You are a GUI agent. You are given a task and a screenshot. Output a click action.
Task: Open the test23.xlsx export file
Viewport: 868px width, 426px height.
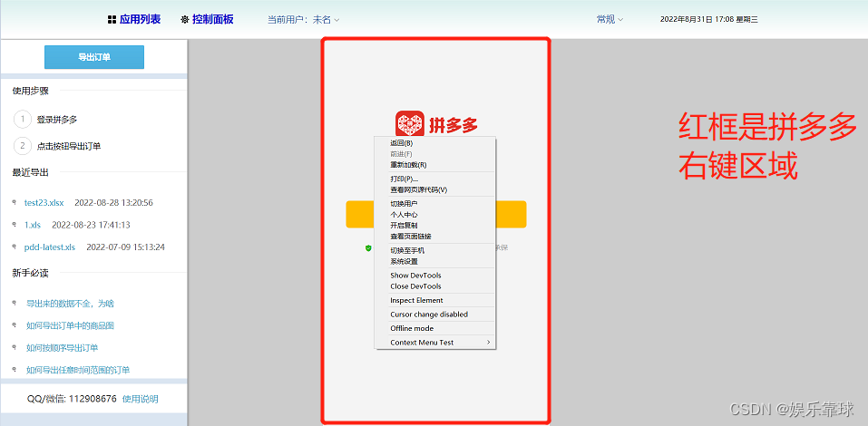coord(44,202)
